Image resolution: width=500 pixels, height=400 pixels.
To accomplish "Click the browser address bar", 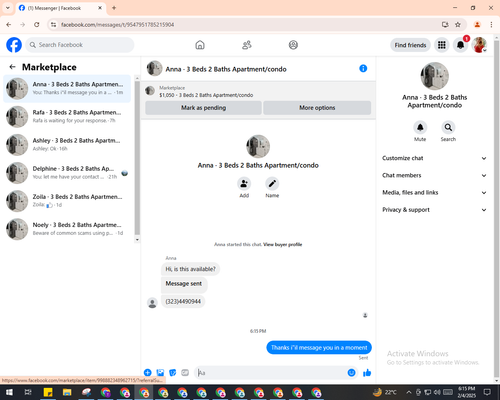I will tap(247, 25).
